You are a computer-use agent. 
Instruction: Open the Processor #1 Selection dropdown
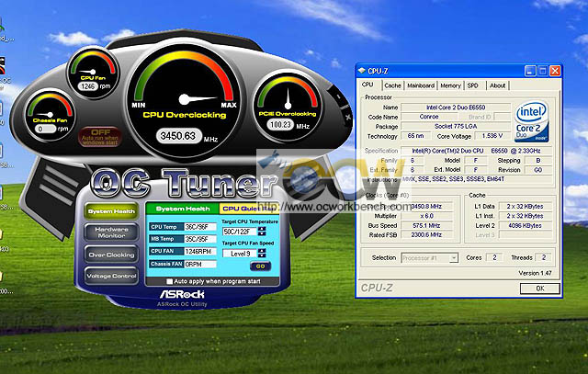[x=454, y=257]
